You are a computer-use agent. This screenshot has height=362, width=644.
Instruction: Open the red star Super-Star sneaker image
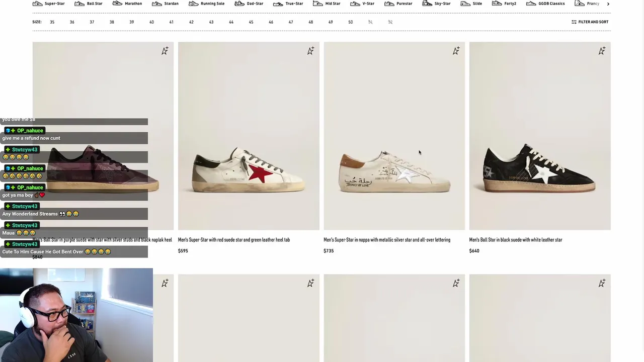[x=249, y=136]
